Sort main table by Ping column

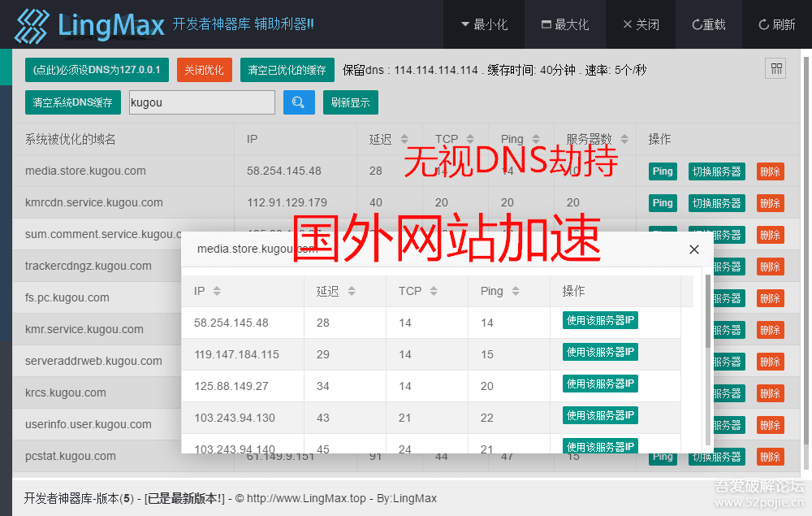pyautogui.click(x=536, y=139)
